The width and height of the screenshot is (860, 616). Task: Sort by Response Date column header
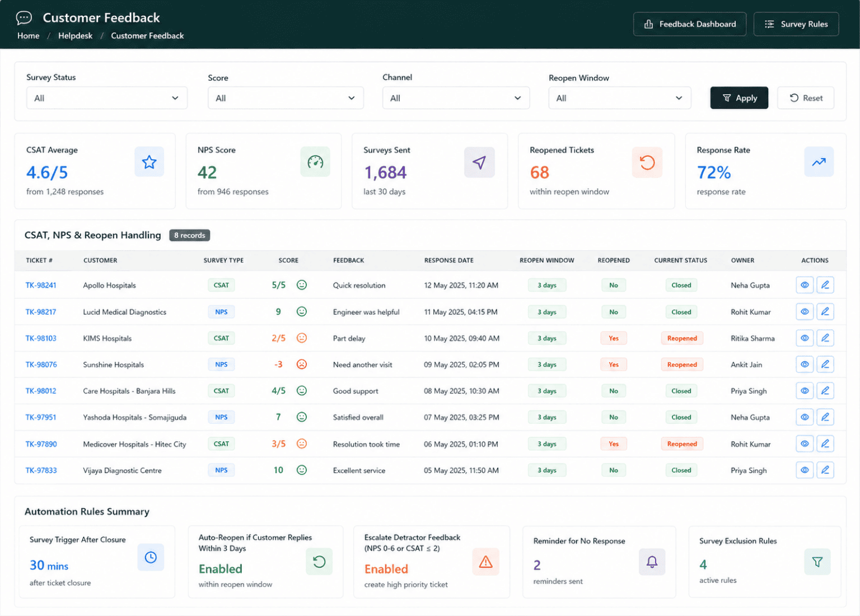[449, 260]
